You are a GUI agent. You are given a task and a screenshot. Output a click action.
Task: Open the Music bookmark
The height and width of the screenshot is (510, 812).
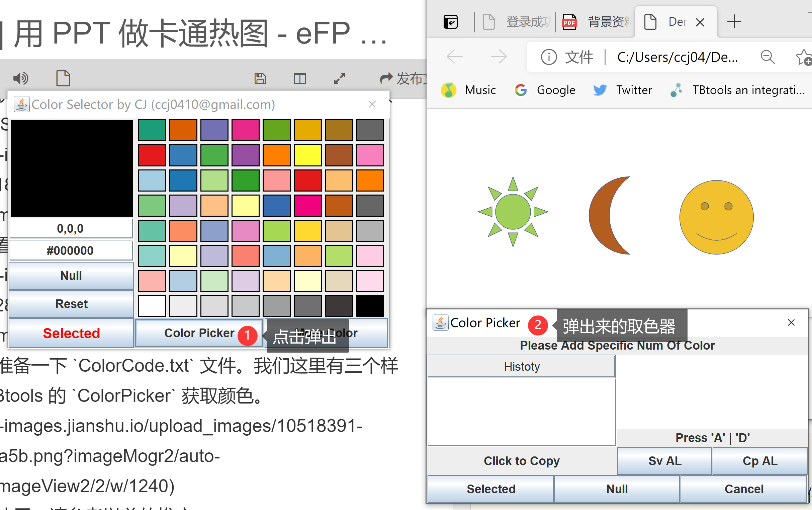468,90
